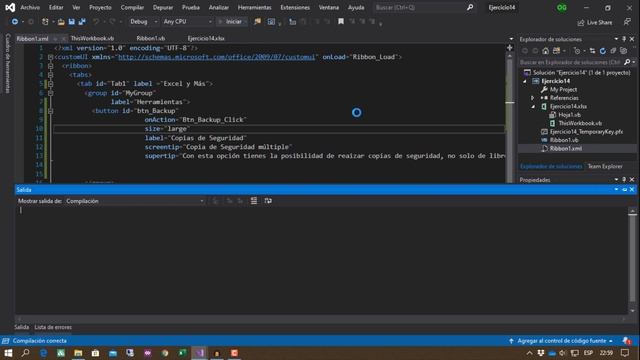Toggle word wrap in Output panel
Screen dimensions: 640x360
268,201
